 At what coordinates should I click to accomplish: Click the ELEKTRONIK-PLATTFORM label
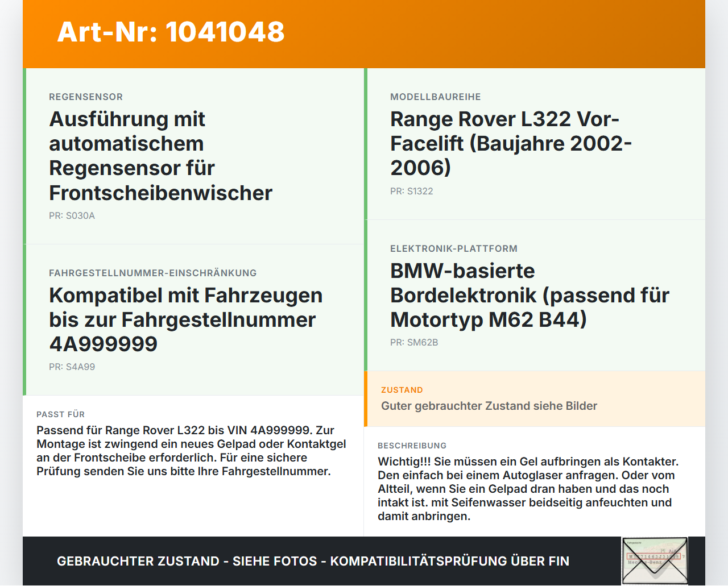[454, 248]
